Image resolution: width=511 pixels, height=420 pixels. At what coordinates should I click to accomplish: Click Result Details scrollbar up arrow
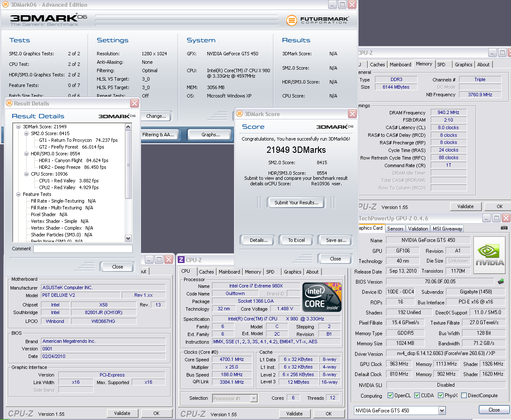[128, 127]
